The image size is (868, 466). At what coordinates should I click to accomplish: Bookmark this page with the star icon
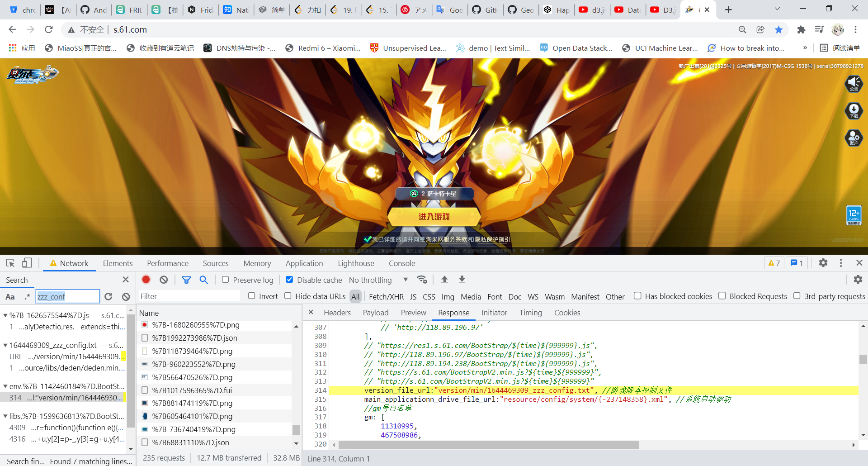tap(778, 29)
